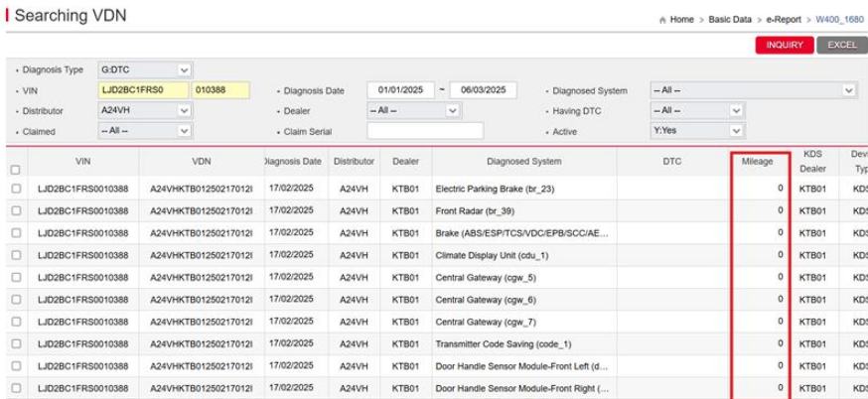The width and height of the screenshot is (868, 399).
Task: Check row for Electric Parking Brake (br_23)
Action: pos(16,189)
